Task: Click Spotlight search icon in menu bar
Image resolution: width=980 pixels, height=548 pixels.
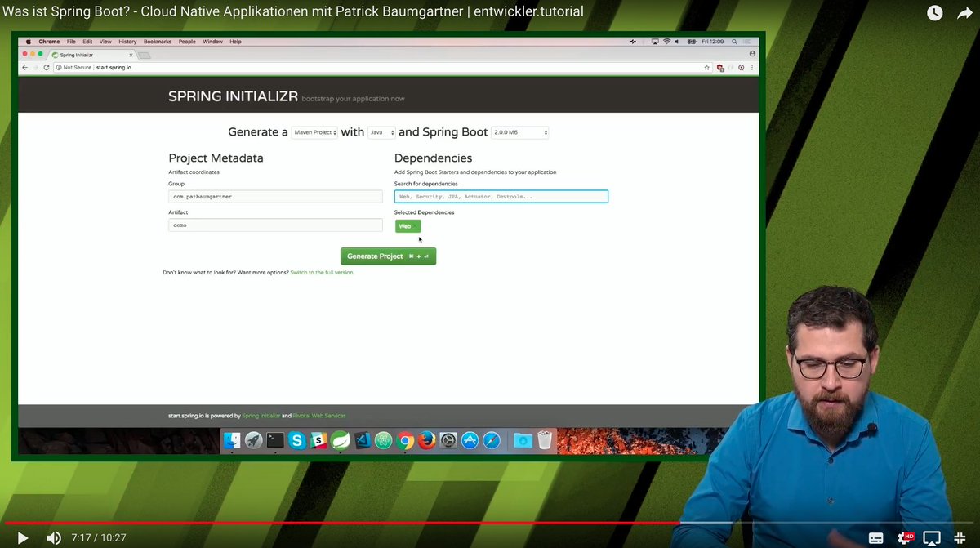Action: (x=735, y=42)
